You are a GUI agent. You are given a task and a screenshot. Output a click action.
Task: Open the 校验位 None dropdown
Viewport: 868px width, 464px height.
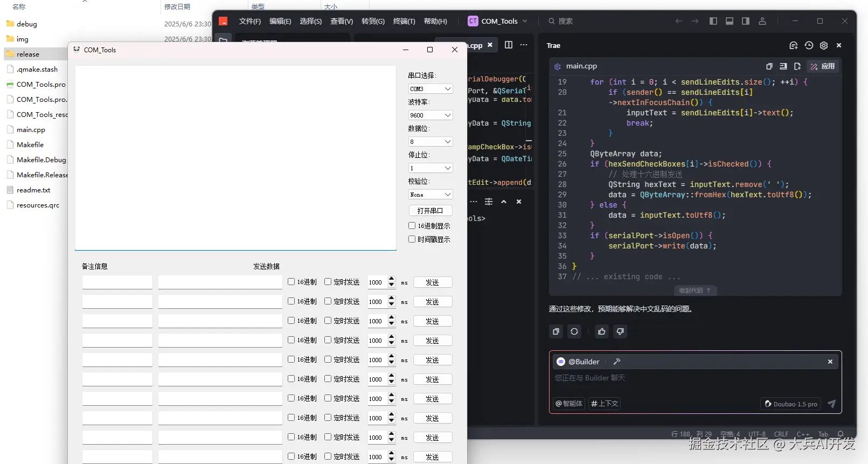[430, 195]
